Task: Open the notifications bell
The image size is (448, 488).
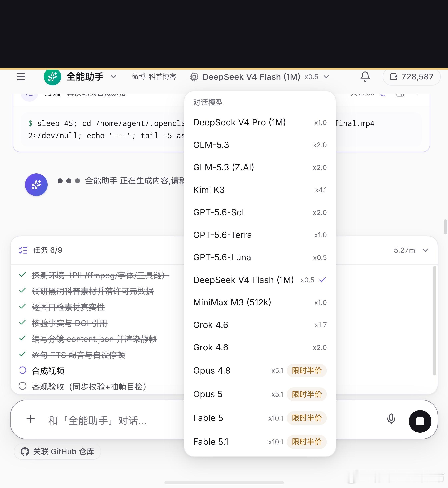Action: pos(365,77)
